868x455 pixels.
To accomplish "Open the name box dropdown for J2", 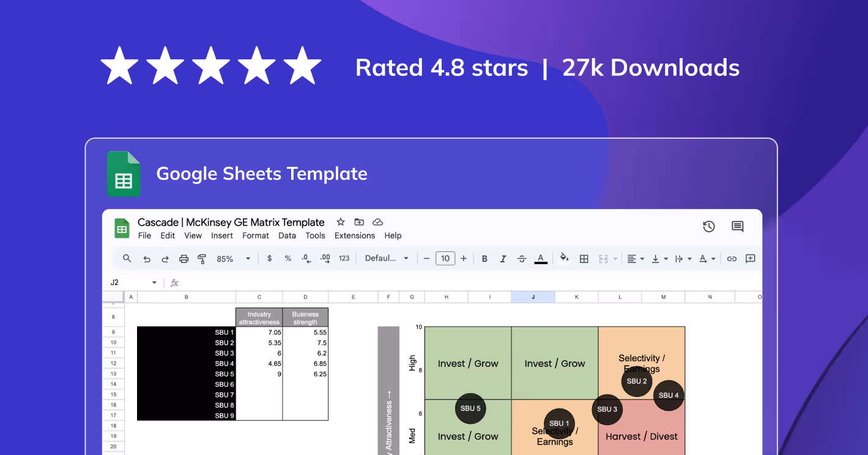I will [x=154, y=283].
